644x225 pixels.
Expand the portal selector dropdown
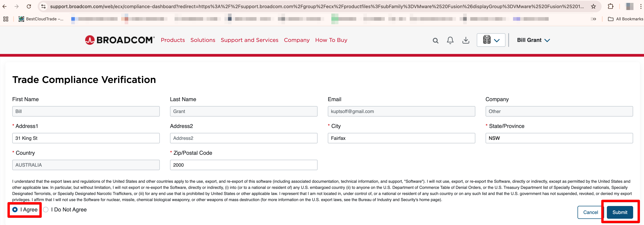click(491, 40)
